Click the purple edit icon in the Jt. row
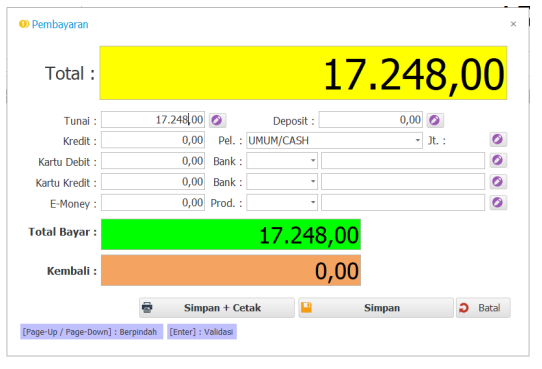 coord(498,140)
